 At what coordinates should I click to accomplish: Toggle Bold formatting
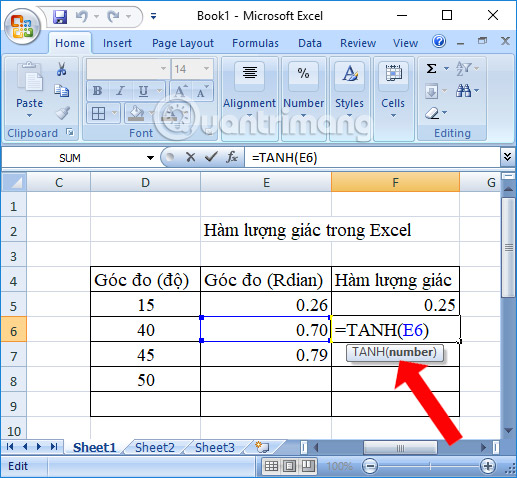[97, 91]
